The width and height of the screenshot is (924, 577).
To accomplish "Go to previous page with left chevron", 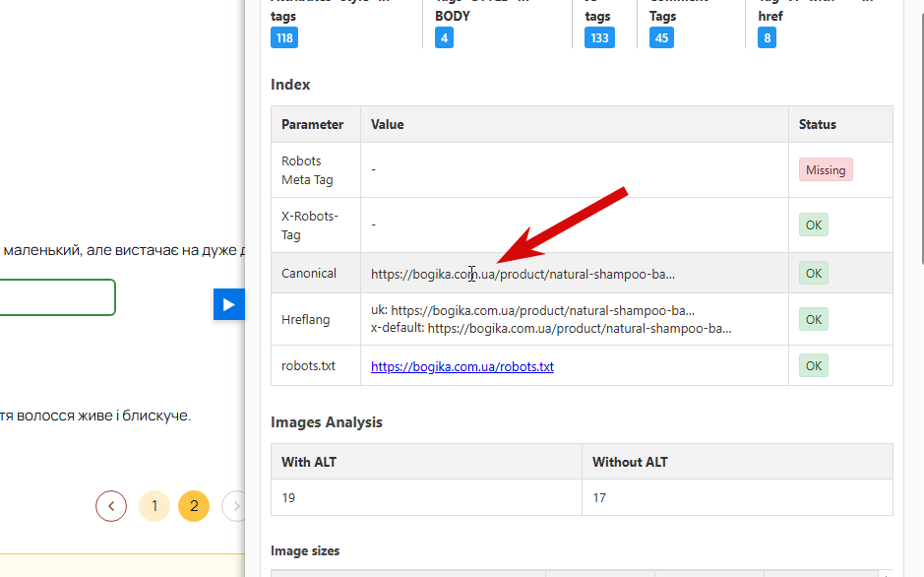I will 111,506.
